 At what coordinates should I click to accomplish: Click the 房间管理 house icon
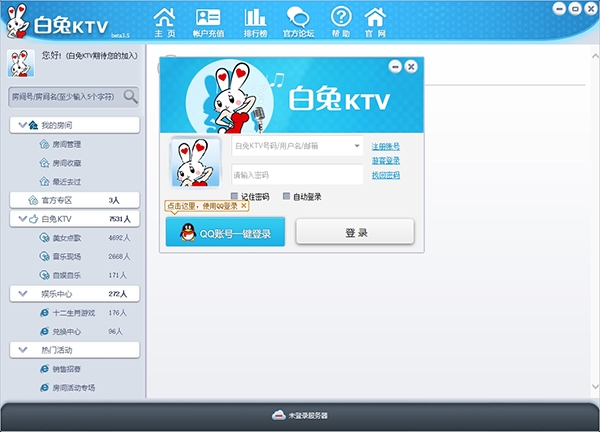coord(44,144)
